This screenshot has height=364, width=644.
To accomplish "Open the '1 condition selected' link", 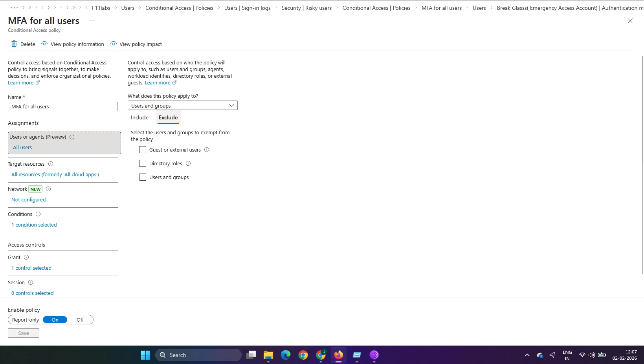I will click(x=34, y=225).
